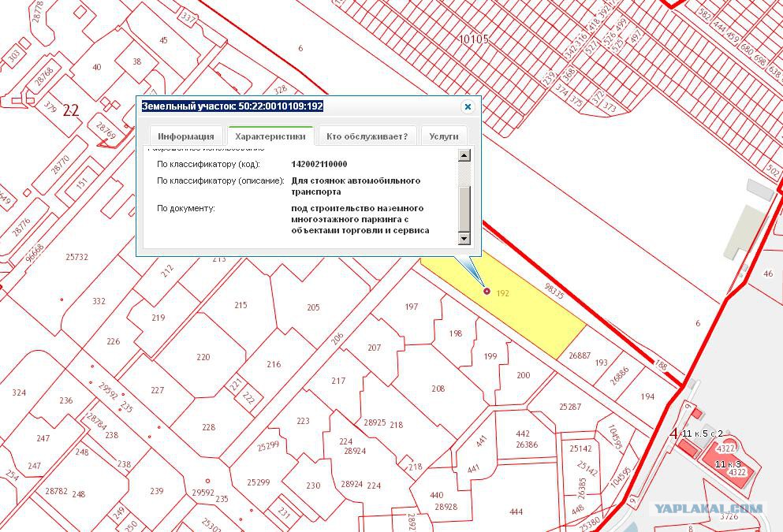
Task: Click the parcel 192 marker point
Action: (487, 291)
